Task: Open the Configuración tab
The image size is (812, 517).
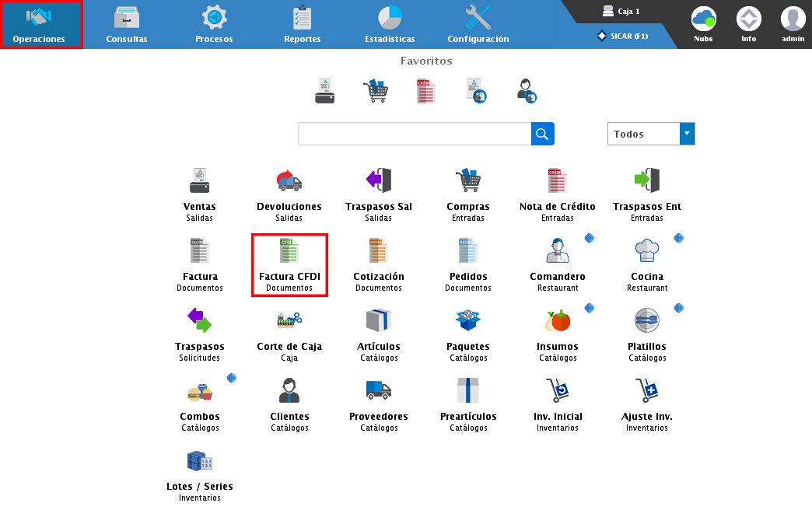Action: 478,25
